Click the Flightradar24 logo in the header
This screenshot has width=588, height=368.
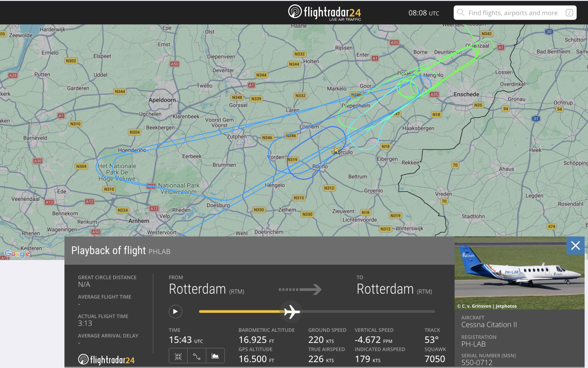[324, 13]
